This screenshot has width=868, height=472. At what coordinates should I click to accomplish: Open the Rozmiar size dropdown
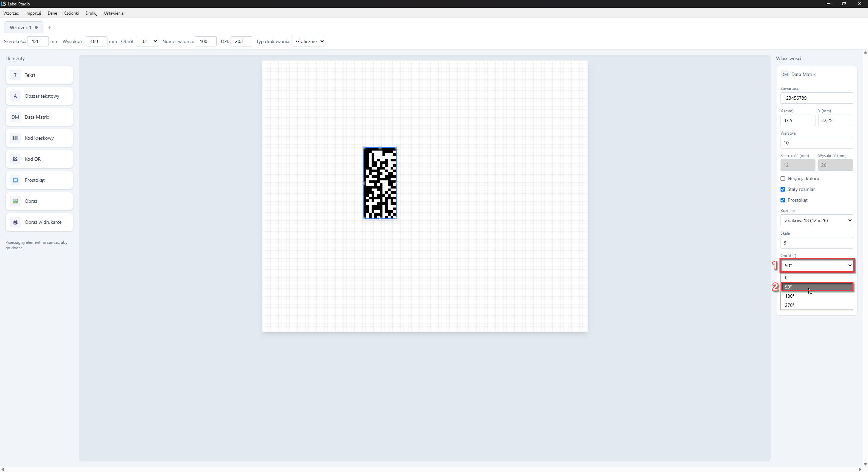click(x=816, y=220)
